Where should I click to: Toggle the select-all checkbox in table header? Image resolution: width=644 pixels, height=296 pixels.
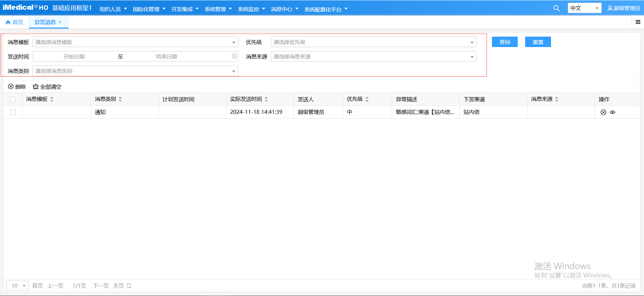13,99
